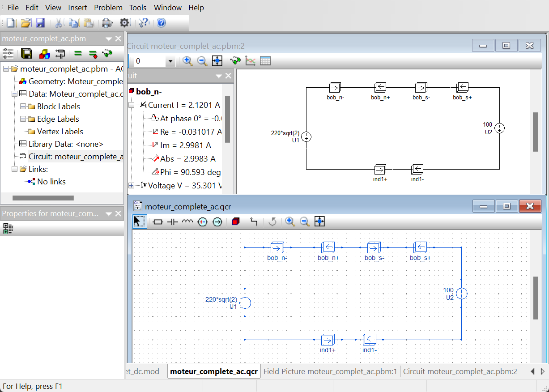Viewport: 549px width, 392px height.
Task: Click the red block conductor tool
Action: (236, 222)
